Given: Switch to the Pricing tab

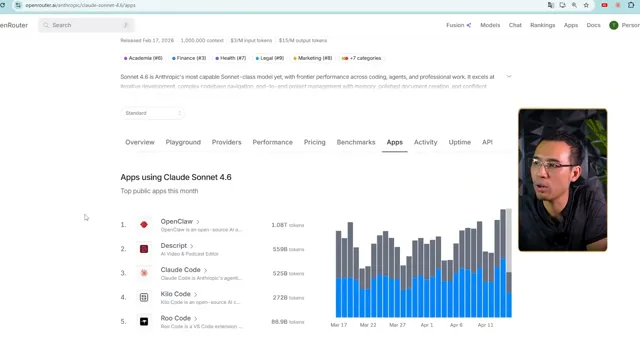Looking at the screenshot, I should coord(315,142).
